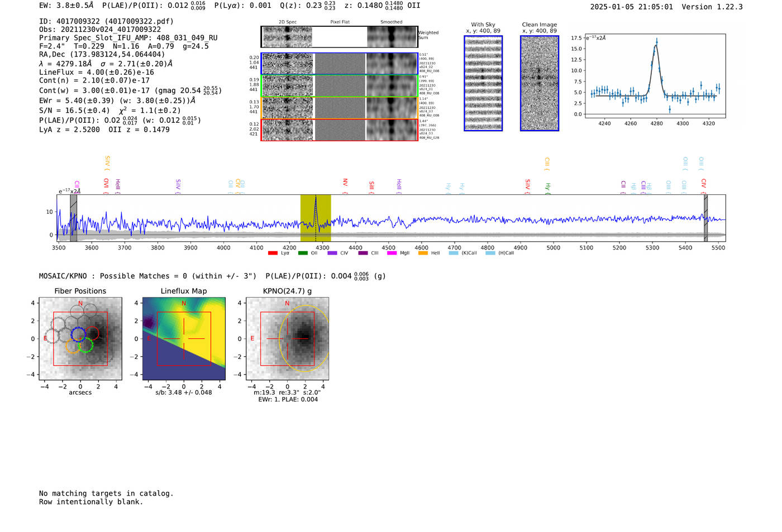Viewport: 782px width, 532px height.
Task: Click the hatched gray band near 5460 Å
Action: pyautogui.click(x=705, y=218)
